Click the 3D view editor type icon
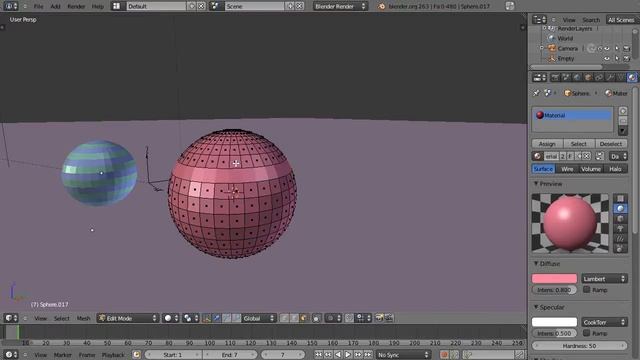The height and width of the screenshot is (360, 640). (x=11, y=318)
